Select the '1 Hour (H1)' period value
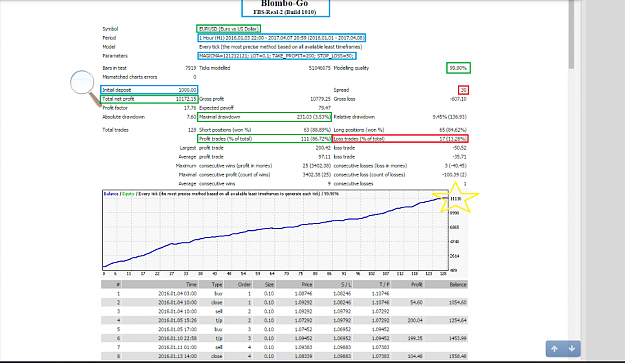The height and width of the screenshot is (363, 625). pos(281,38)
